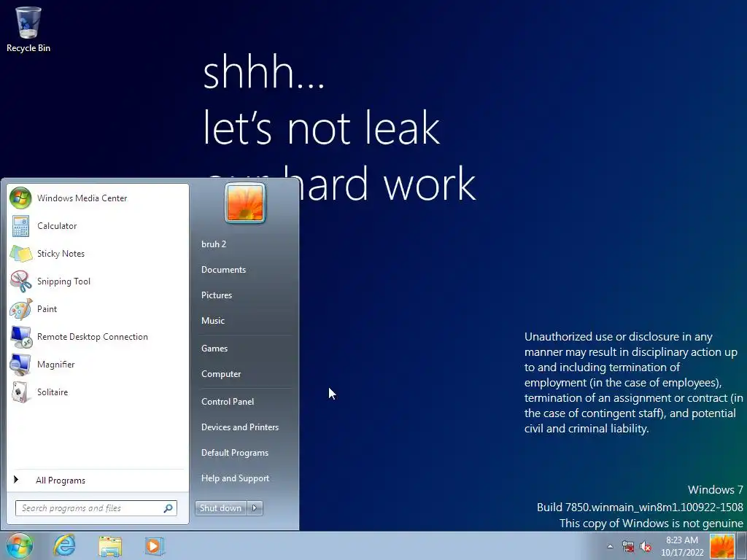Click the Windows Media Center icon
Screen dimensions: 747x560
coord(20,198)
